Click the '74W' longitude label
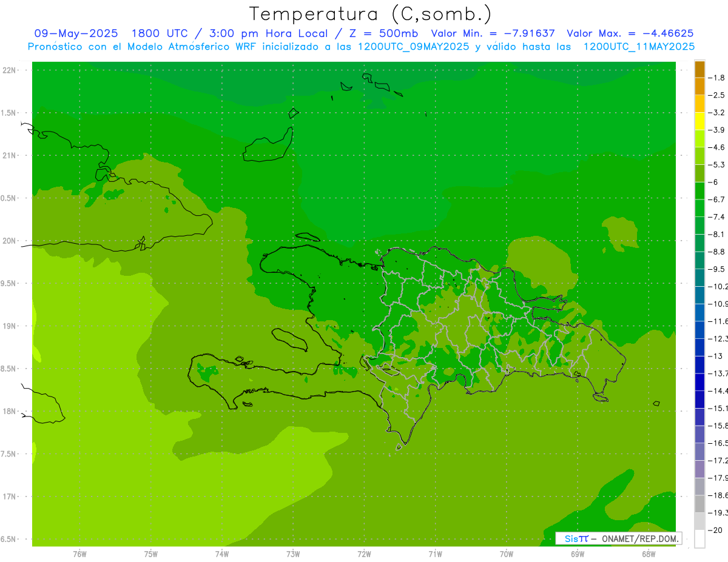 click(x=222, y=554)
